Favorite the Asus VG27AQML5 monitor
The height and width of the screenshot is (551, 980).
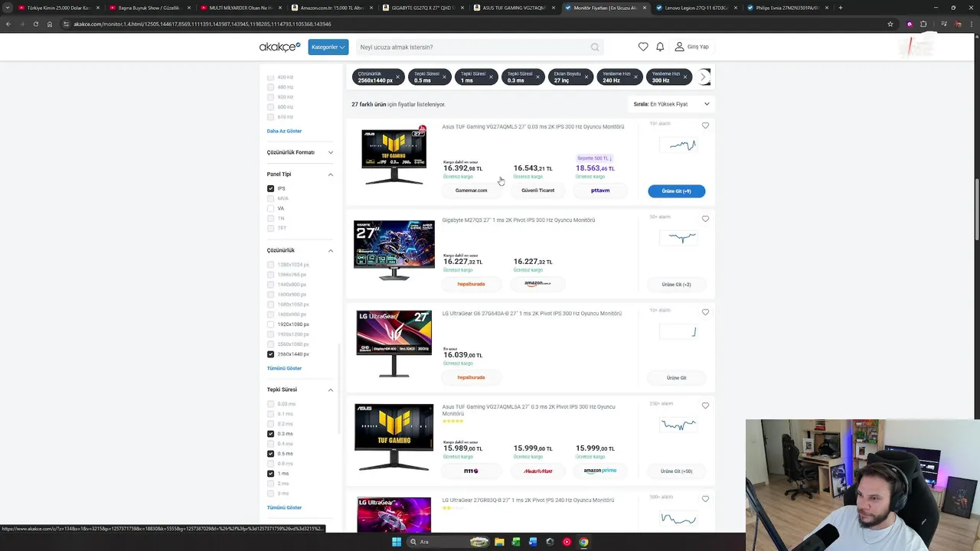(x=705, y=126)
